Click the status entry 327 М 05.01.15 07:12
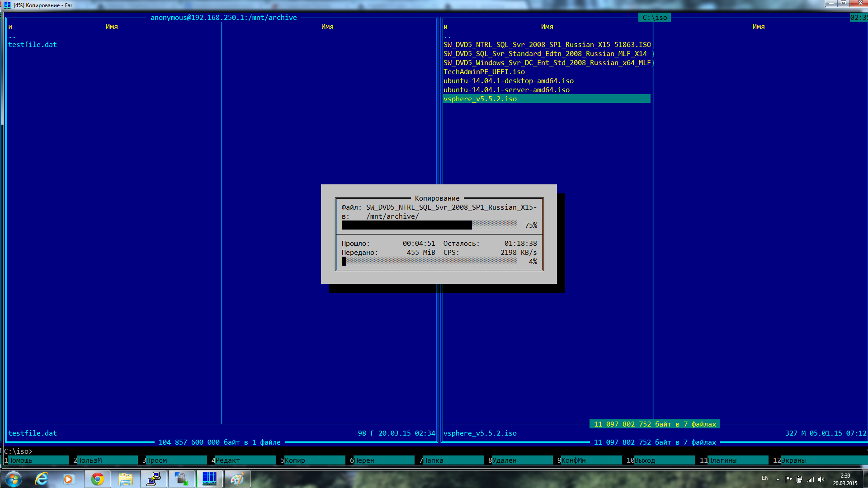The image size is (868, 488). [826, 433]
